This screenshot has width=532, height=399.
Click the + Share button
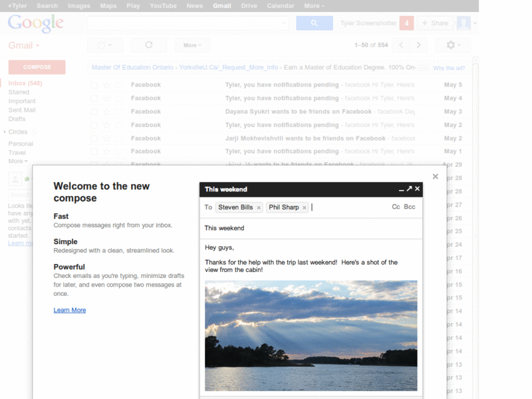[435, 23]
